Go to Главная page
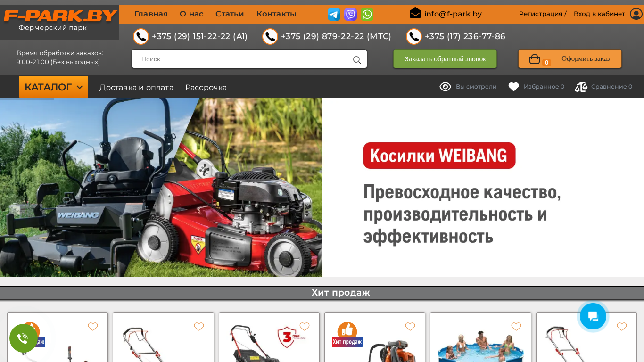The height and width of the screenshot is (362, 644). click(151, 14)
